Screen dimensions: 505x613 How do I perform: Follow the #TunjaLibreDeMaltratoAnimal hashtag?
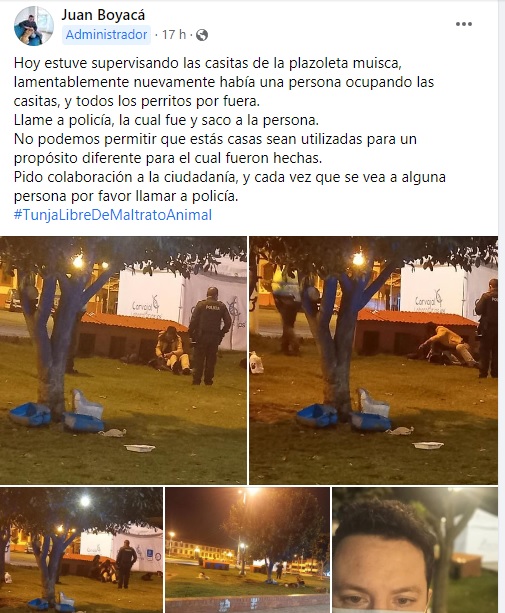pos(113,215)
